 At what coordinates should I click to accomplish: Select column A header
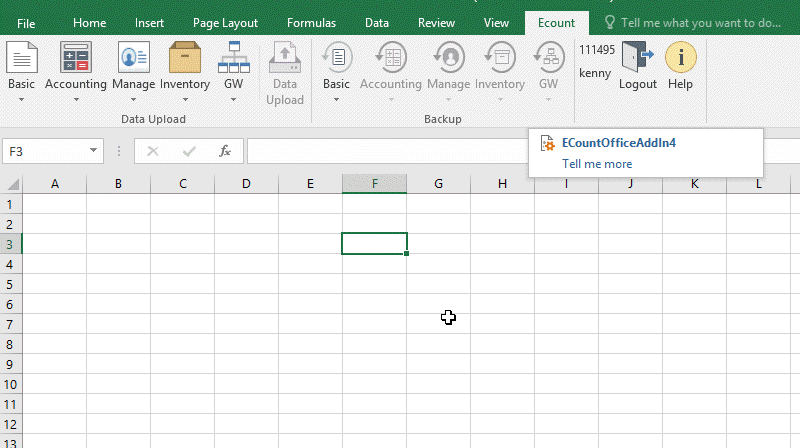[55, 184]
